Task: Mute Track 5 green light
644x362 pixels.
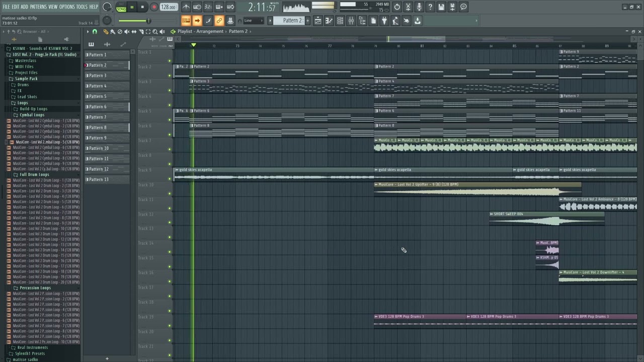Action: click(x=170, y=120)
